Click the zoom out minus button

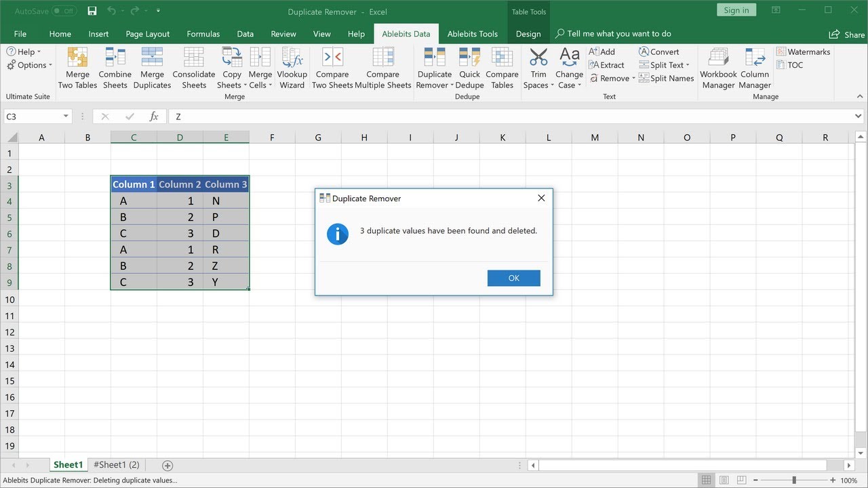pyautogui.click(x=755, y=481)
